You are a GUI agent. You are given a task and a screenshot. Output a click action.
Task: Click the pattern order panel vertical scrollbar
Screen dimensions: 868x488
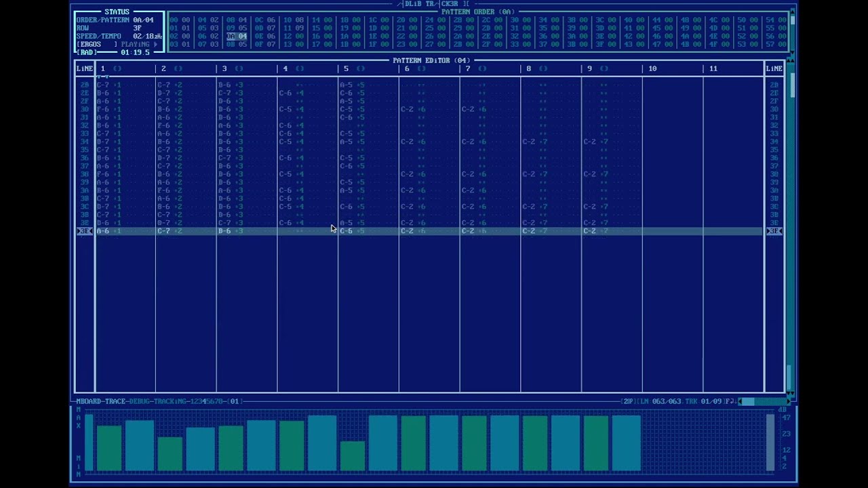pyautogui.click(x=791, y=32)
